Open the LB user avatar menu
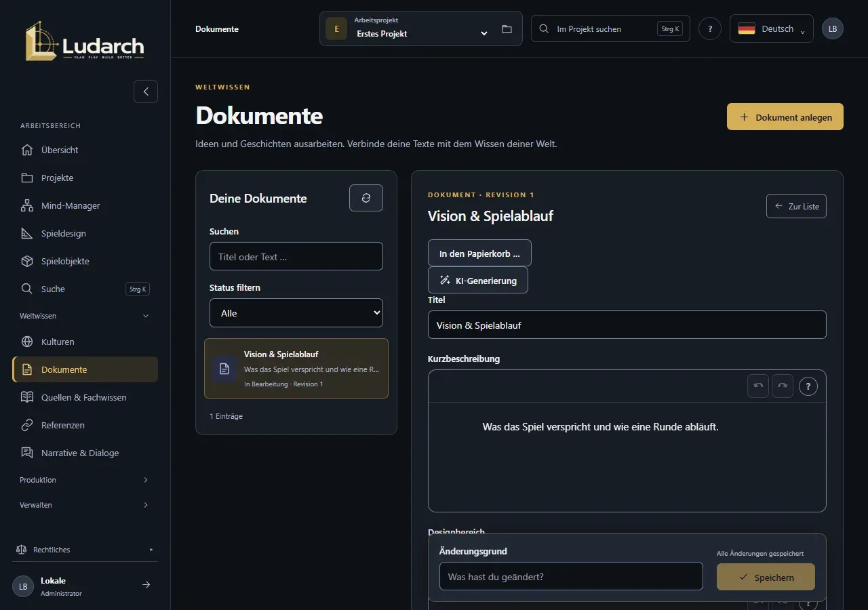This screenshot has height=610, width=868. [833, 28]
